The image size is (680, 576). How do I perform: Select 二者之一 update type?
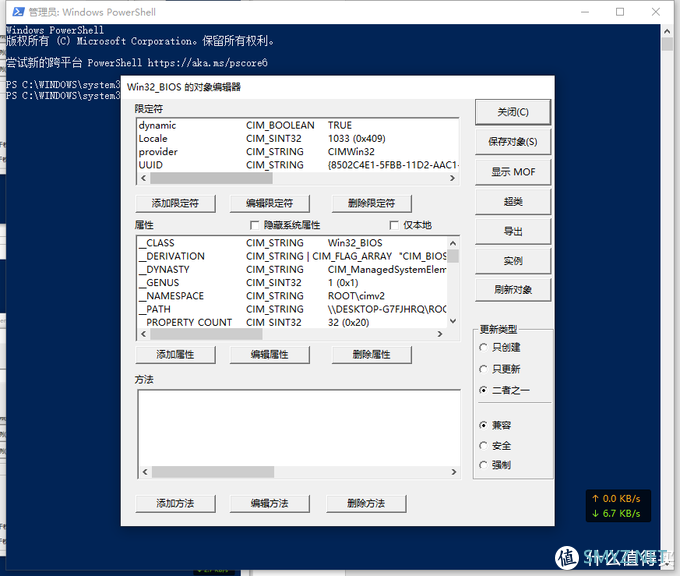point(483,390)
